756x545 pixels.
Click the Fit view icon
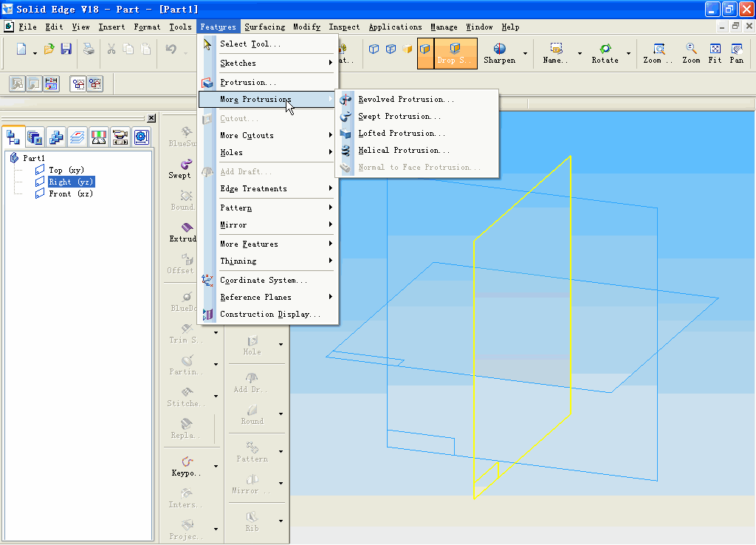715,53
